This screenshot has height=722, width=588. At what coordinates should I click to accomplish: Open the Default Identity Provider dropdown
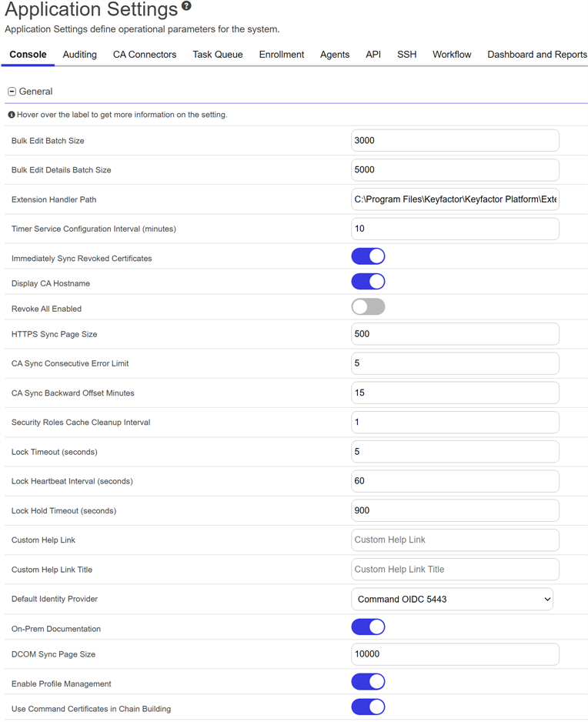click(452, 599)
